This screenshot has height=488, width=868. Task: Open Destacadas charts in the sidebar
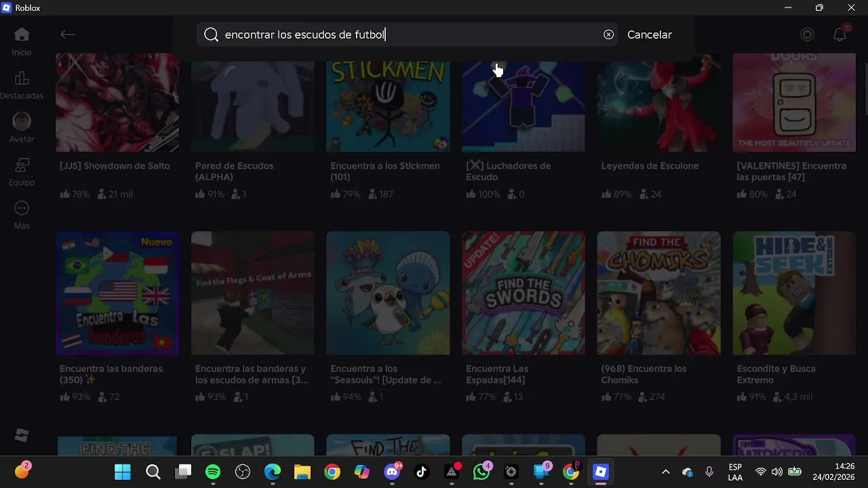(x=22, y=85)
